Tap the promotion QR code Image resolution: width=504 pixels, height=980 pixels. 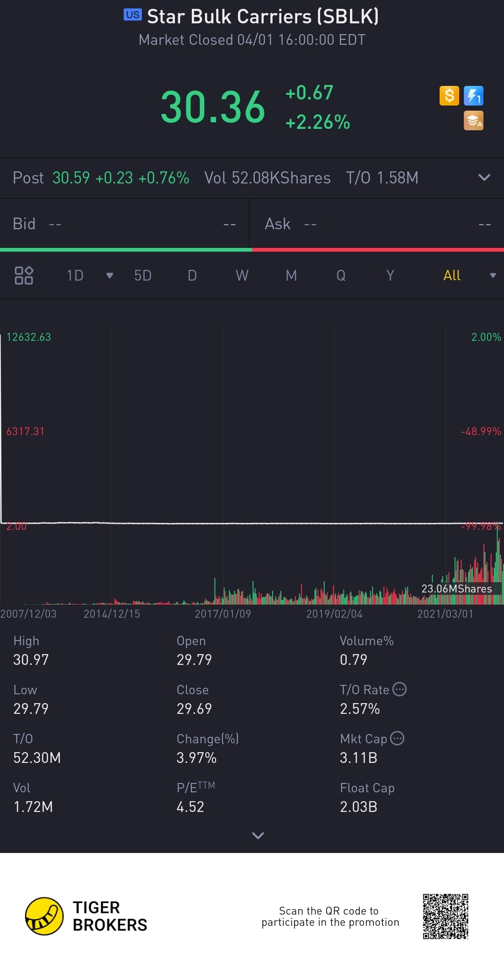(x=446, y=916)
